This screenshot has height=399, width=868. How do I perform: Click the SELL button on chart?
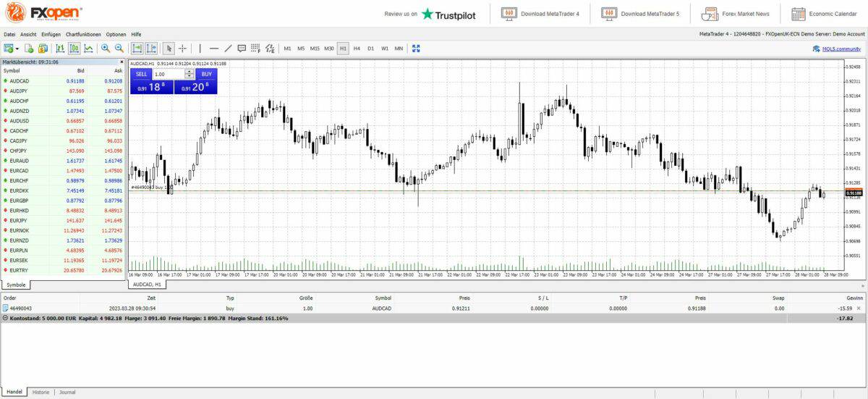[141, 74]
